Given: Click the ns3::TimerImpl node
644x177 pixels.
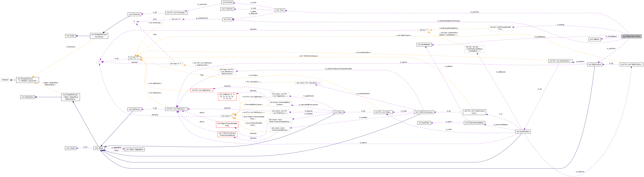Looking at the screenshot, I should coord(227,9).
